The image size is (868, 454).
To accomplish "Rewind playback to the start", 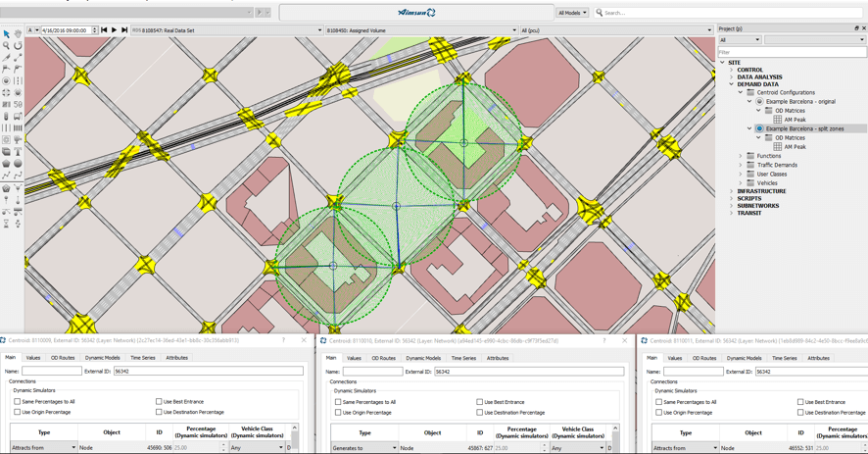I will tap(104, 30).
